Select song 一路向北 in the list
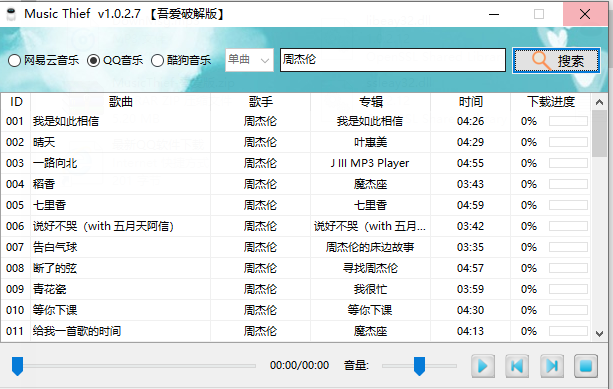The width and height of the screenshot is (613, 389). coord(55,163)
